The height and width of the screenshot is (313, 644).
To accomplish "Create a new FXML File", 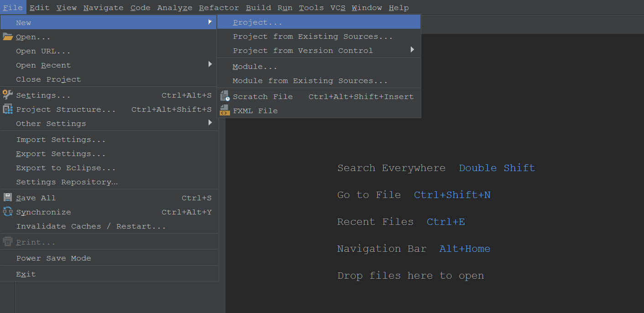I will point(319,110).
